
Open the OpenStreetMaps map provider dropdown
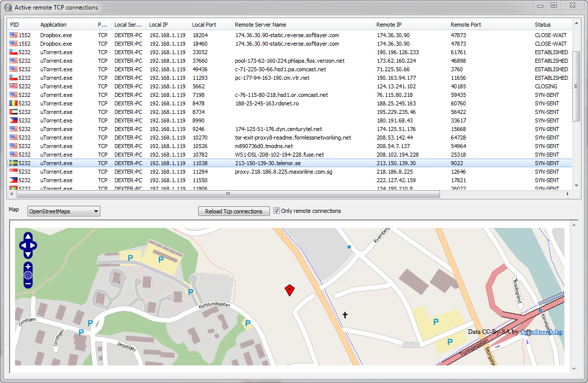(64, 211)
